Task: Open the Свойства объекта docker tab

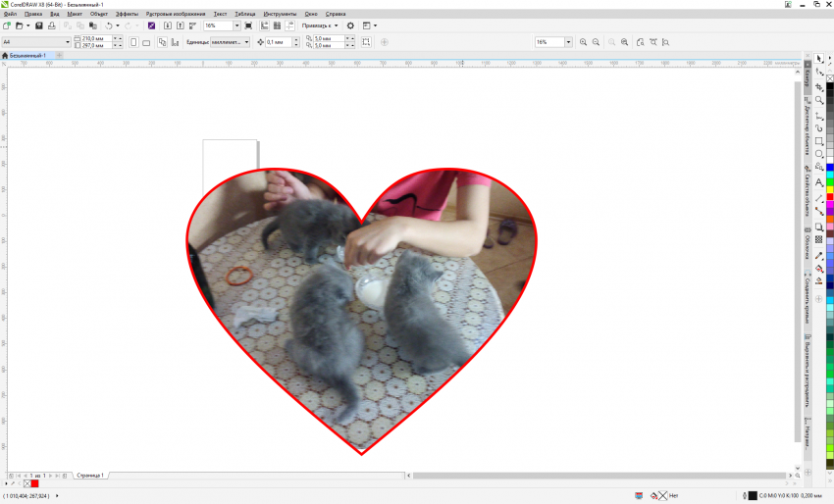Action: coord(808,191)
